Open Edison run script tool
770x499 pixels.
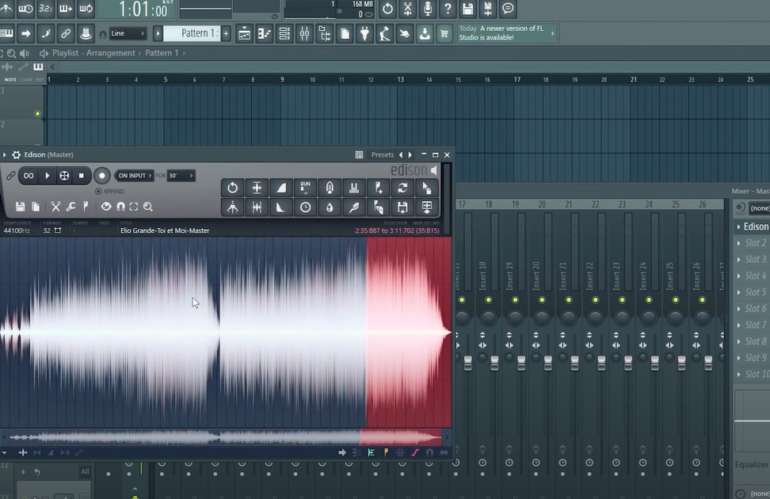pyautogui.click(x=305, y=188)
